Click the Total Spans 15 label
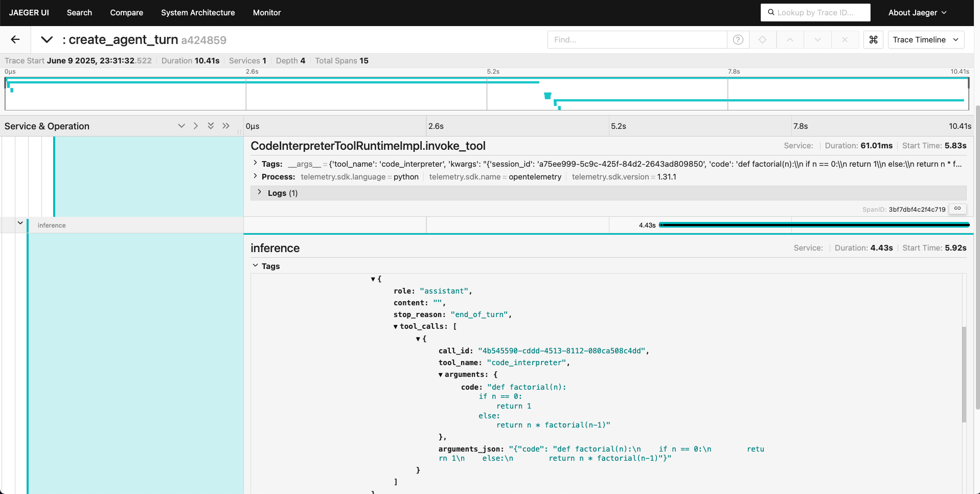This screenshot has height=494, width=980. point(341,60)
